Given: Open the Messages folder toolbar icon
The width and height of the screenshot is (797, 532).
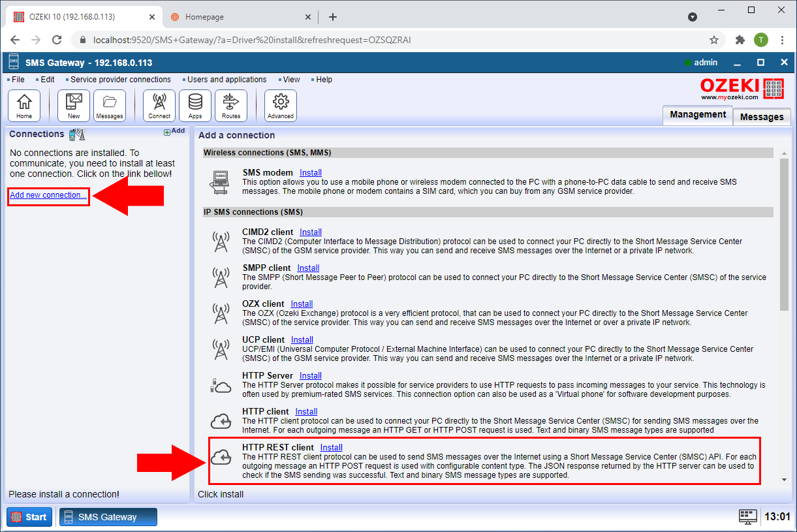Looking at the screenshot, I should coord(110,106).
